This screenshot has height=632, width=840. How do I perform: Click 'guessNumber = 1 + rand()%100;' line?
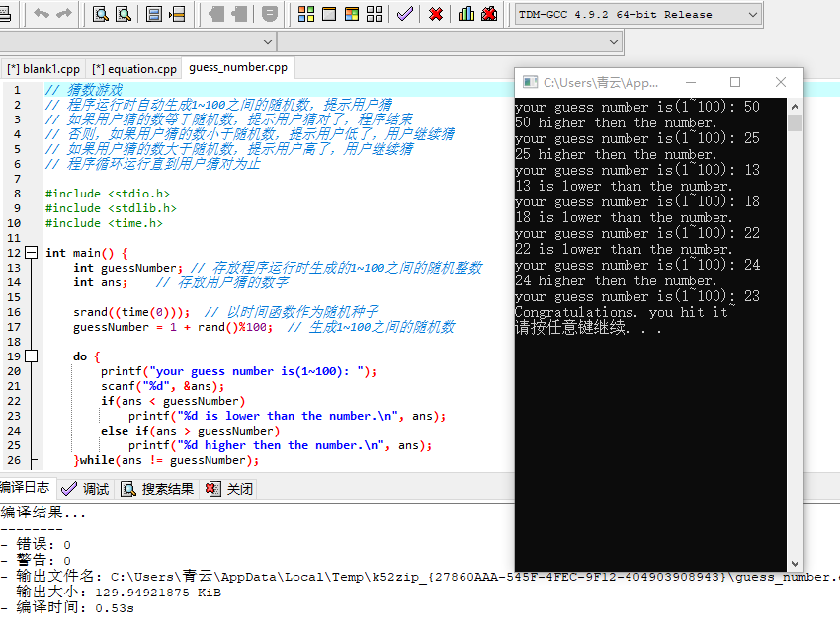click(x=173, y=327)
